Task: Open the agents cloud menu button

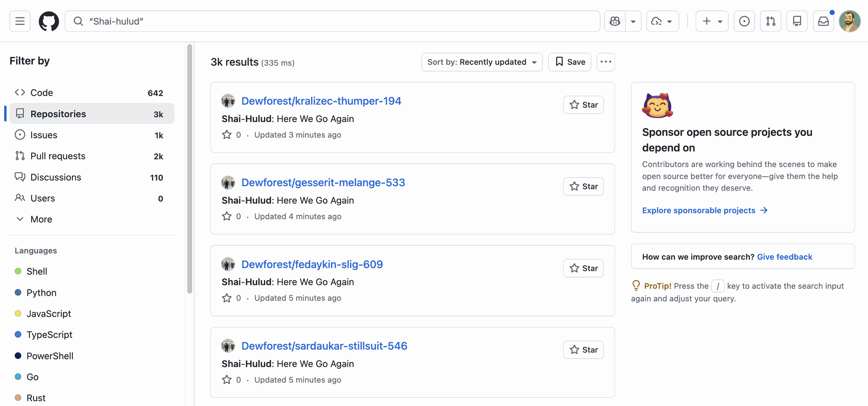Action: (x=663, y=21)
